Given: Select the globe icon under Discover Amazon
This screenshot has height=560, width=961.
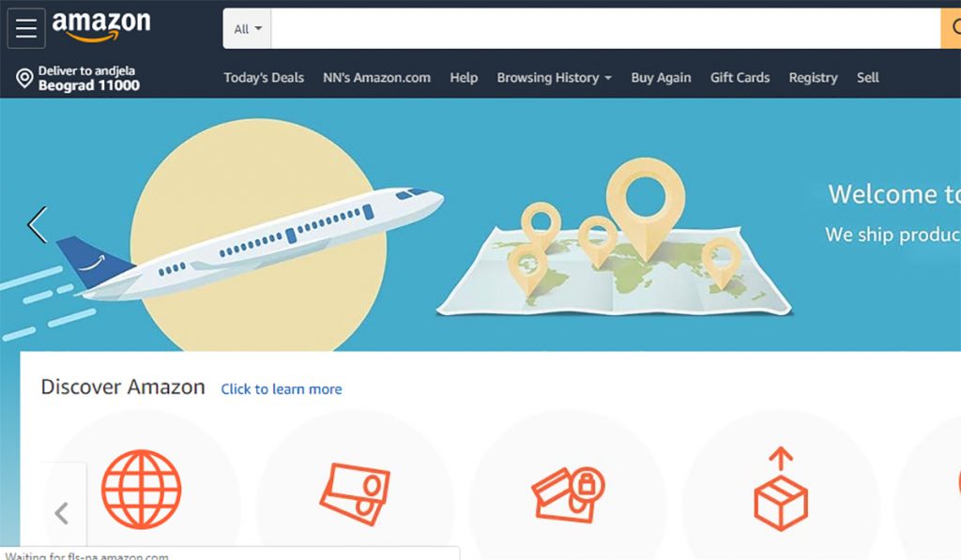Looking at the screenshot, I should coord(142,489).
